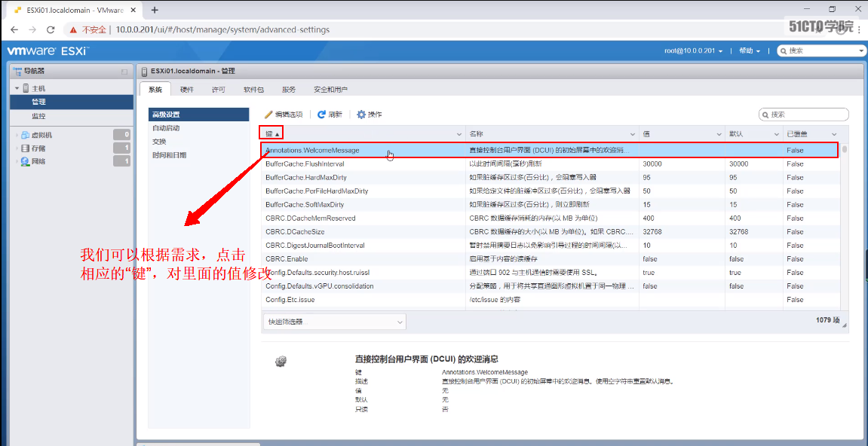Click the Navigator panel icon
The image size is (868, 446).
coord(17,72)
